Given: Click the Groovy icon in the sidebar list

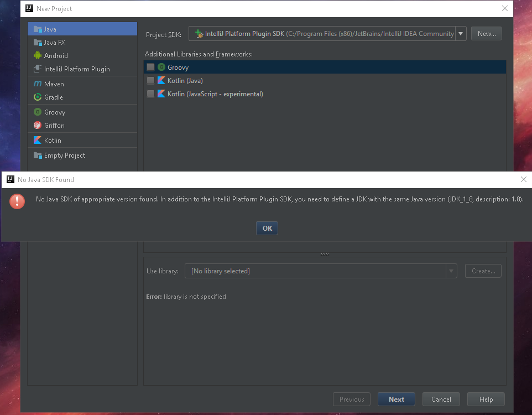Looking at the screenshot, I should tap(38, 112).
